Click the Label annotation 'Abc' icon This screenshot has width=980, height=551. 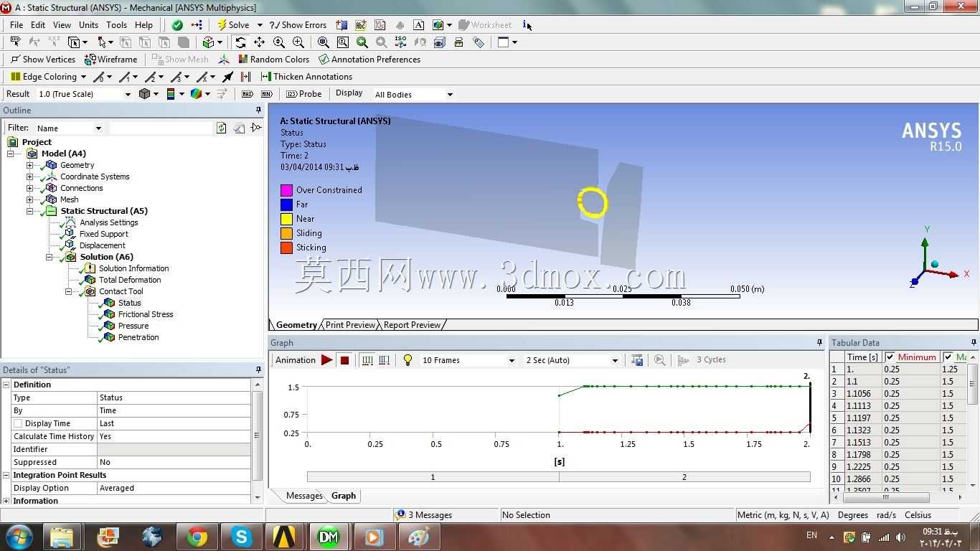361,25
